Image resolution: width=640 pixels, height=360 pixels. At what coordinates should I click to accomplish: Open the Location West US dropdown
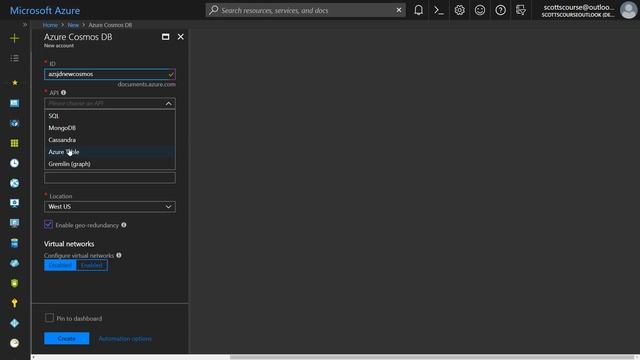click(110, 207)
